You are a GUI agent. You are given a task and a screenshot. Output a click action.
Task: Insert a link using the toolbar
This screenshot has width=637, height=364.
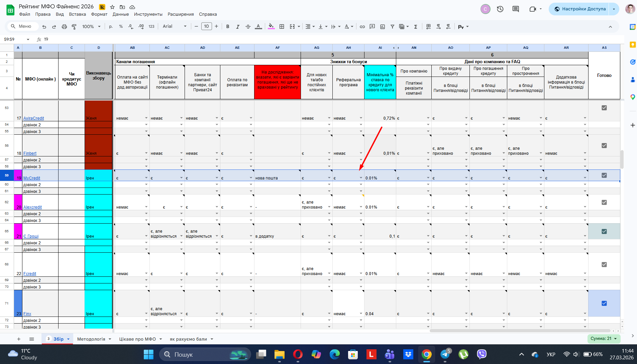click(x=362, y=26)
